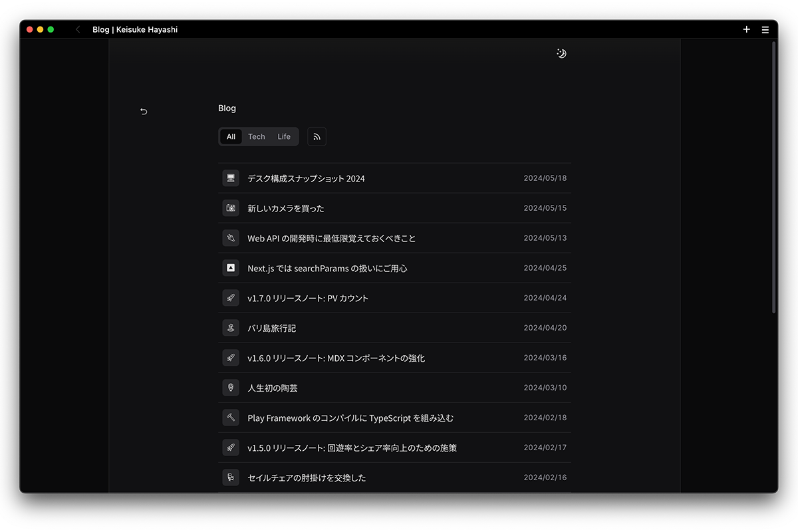The height and width of the screenshot is (532, 798).
Task: Click the rocket icon beside v1.7.0 リリースノート
Action: [231, 298]
